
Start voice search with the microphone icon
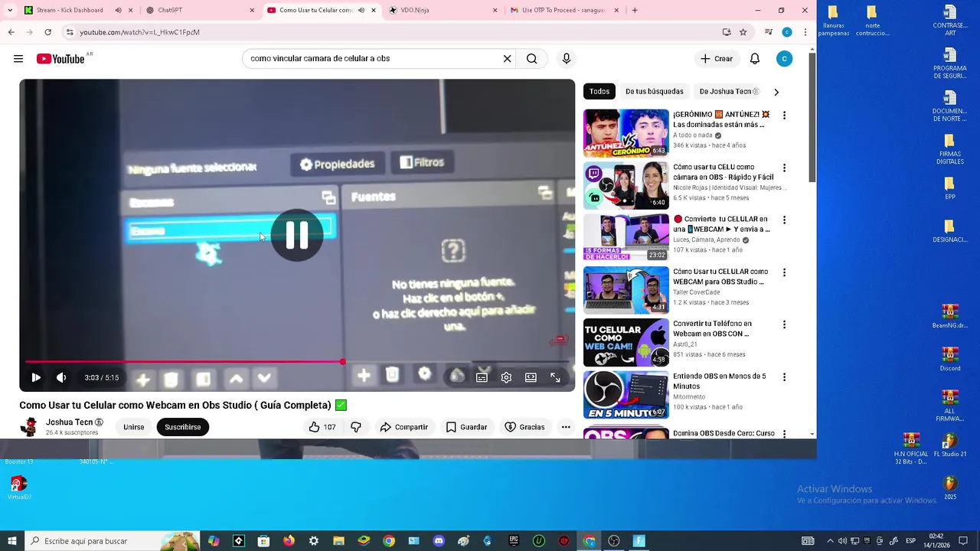567,59
